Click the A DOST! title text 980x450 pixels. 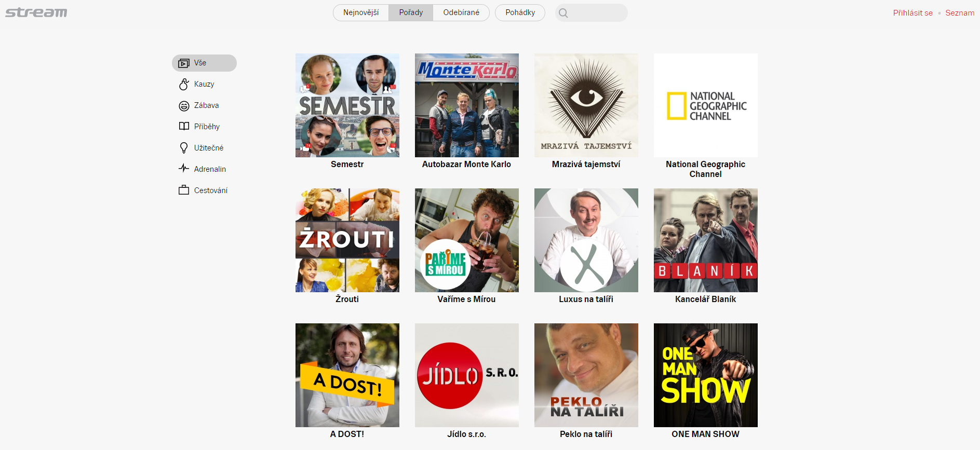347,434
